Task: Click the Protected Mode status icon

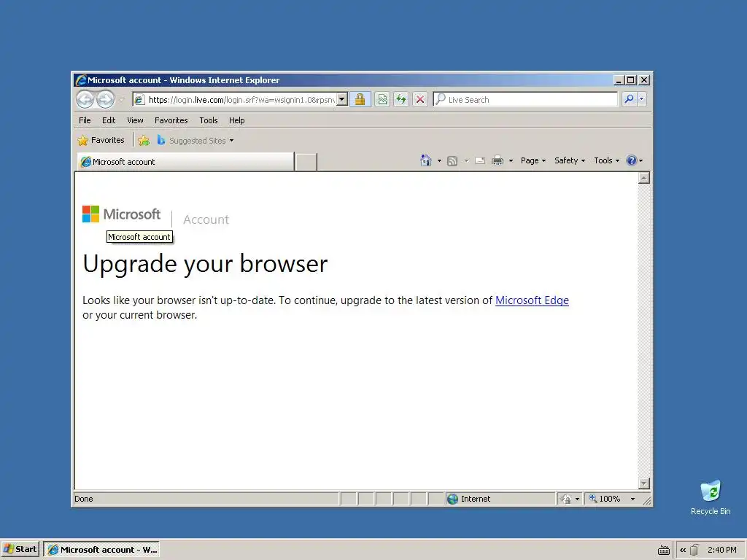Action: [x=566, y=499]
